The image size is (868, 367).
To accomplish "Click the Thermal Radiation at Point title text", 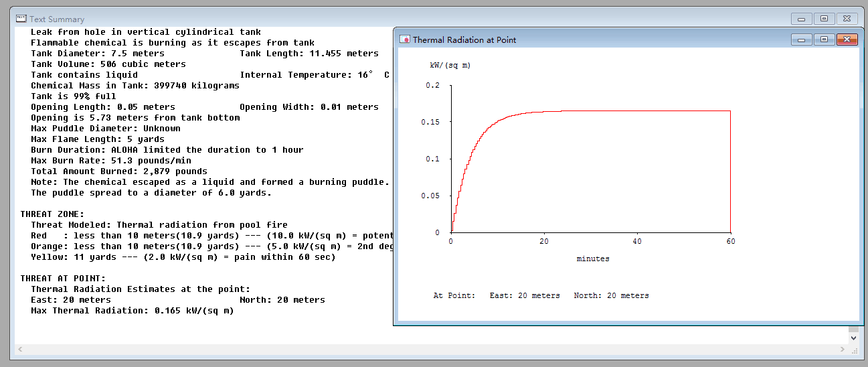I will pyautogui.click(x=464, y=40).
